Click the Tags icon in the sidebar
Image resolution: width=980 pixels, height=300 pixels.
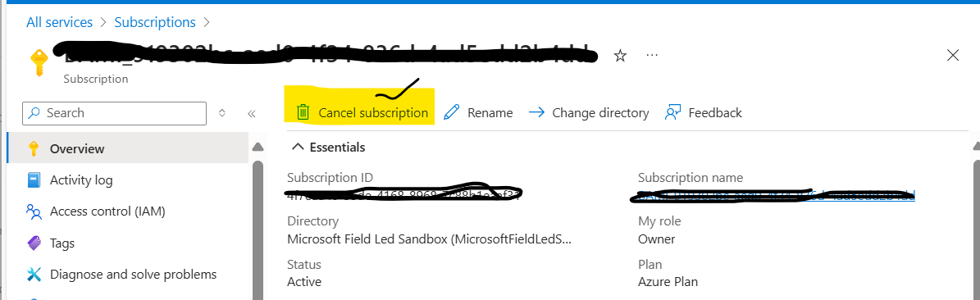pos(34,243)
